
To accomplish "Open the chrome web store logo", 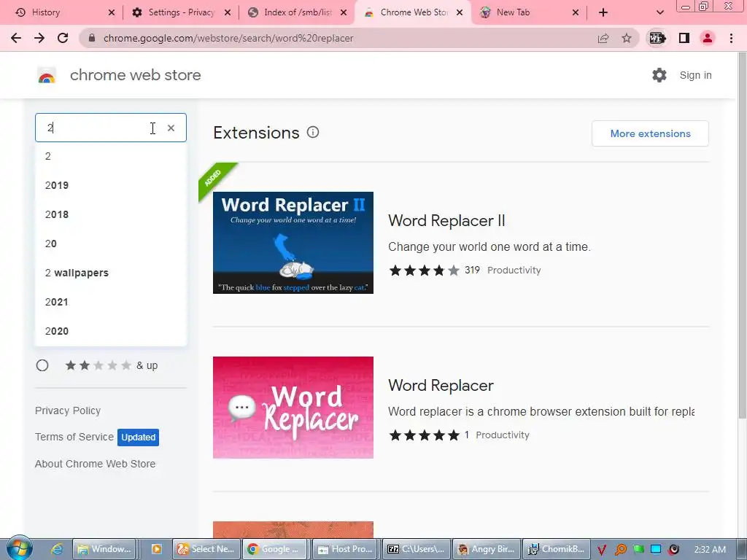I will click(47, 75).
